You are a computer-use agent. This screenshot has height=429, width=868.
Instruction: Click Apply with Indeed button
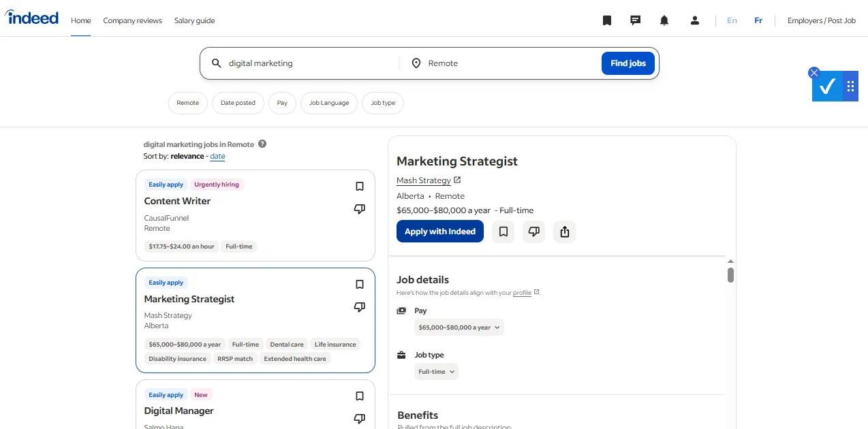coord(440,232)
